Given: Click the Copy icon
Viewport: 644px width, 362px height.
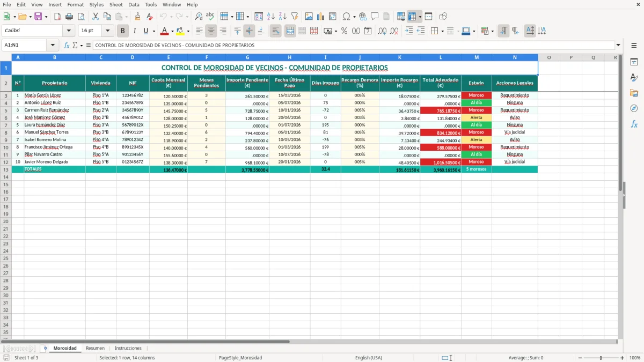Looking at the screenshot, I should (107, 17).
